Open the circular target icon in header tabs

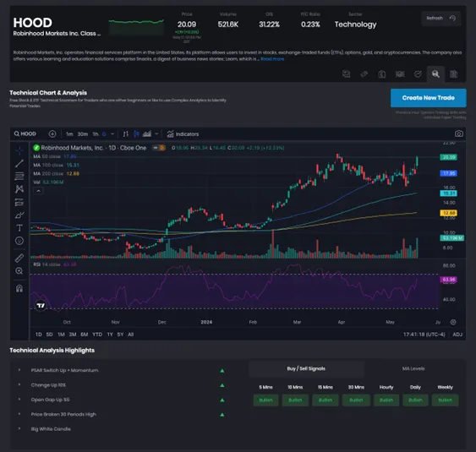tap(418, 74)
